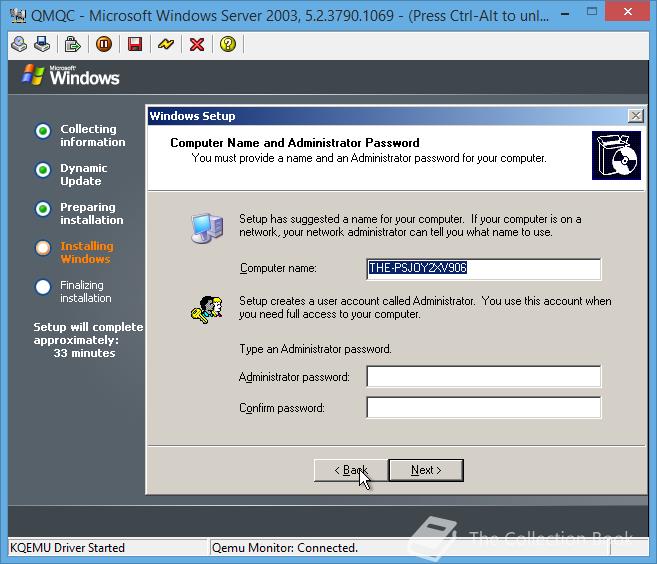Click 'Type an Administrator password.' text
The width and height of the screenshot is (657, 564).
pyautogui.click(x=316, y=349)
